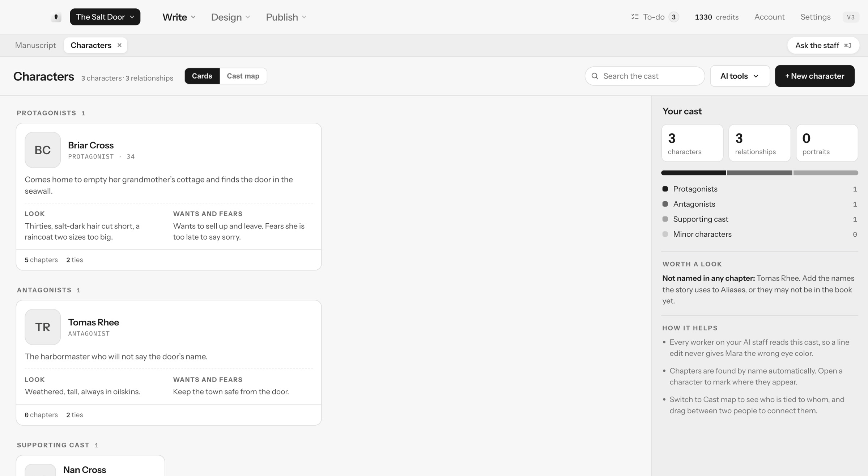Viewport: 868px width, 476px height.
Task: Click the Protagonists legend swatch
Action: [x=665, y=189]
